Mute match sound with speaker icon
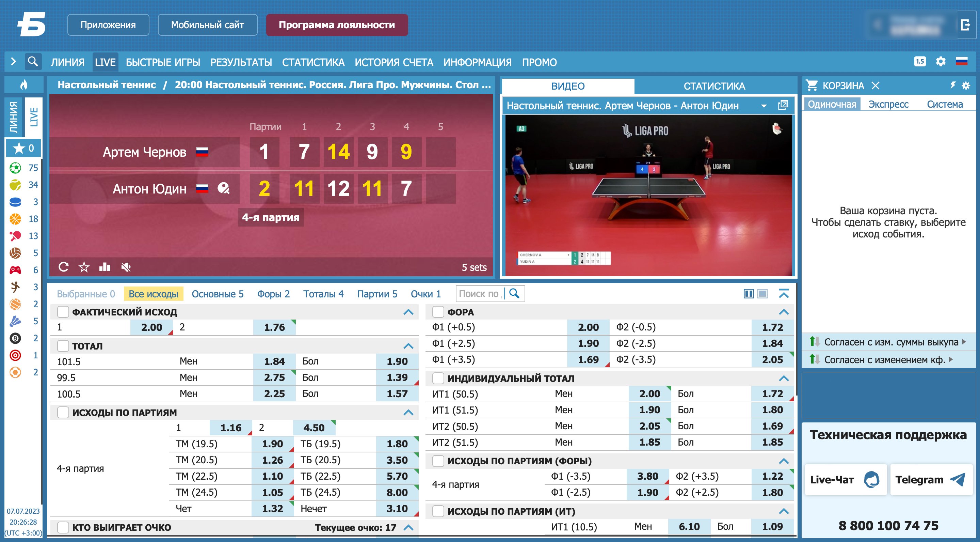Screen dimensions: 980x542 pyautogui.click(x=126, y=267)
